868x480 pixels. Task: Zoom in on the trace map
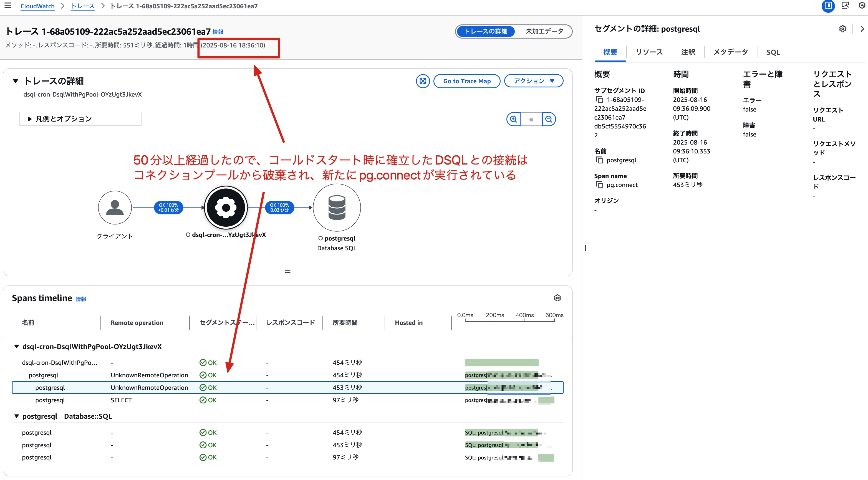tap(513, 119)
